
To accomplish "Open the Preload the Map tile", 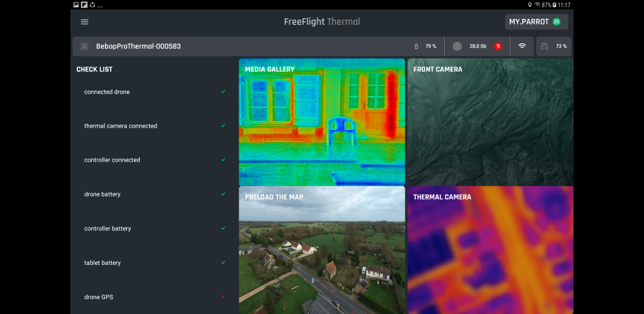I will tap(322, 250).
